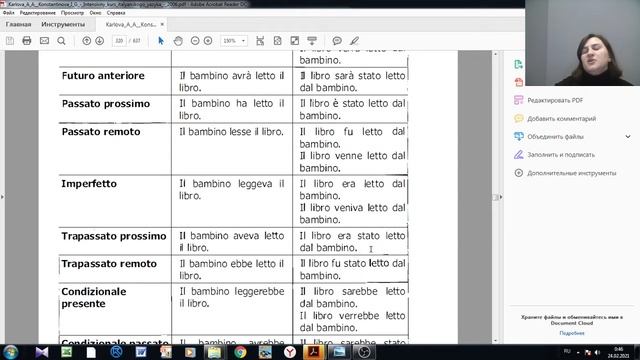640x360 pixels.
Task: Click the RU language indicator
Action: point(567,351)
